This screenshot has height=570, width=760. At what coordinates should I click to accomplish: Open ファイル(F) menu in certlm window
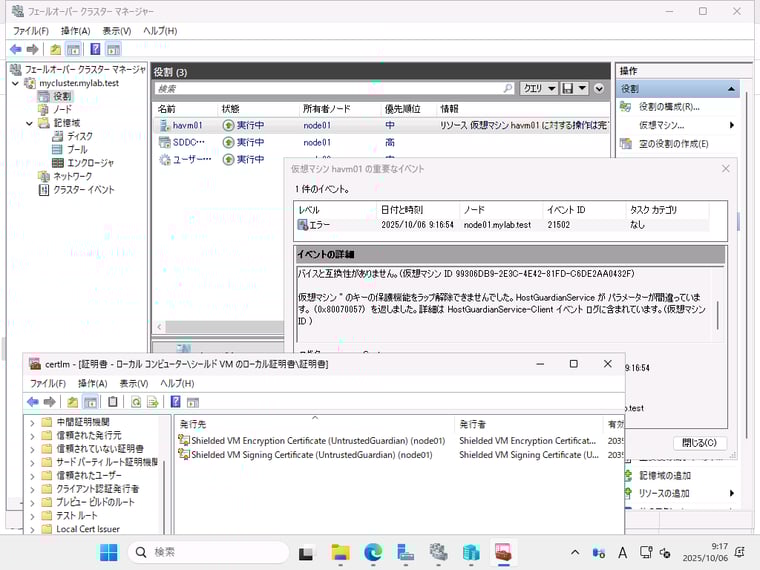click(x=48, y=383)
